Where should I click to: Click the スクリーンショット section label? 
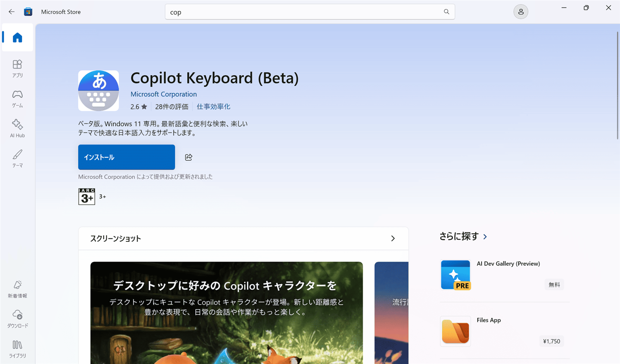tap(116, 238)
